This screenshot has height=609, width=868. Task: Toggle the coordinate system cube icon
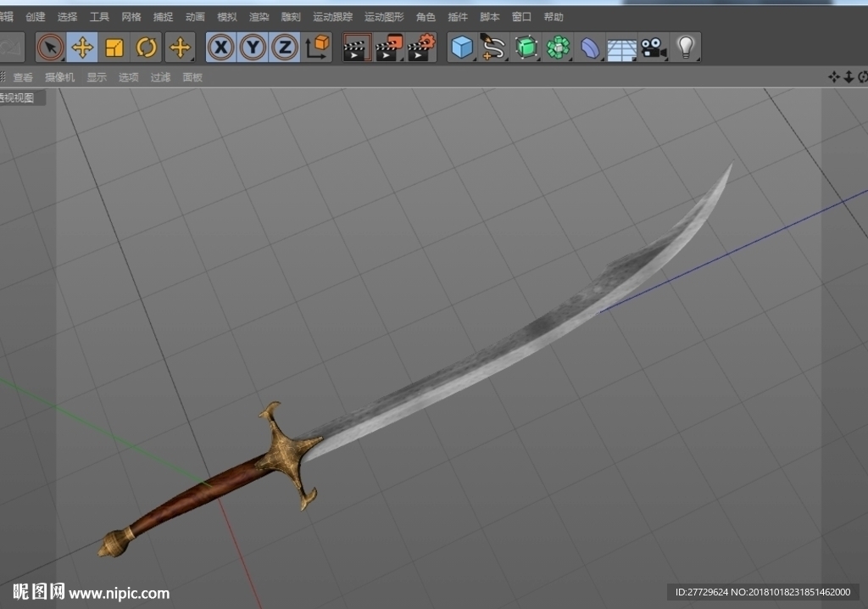tap(317, 47)
